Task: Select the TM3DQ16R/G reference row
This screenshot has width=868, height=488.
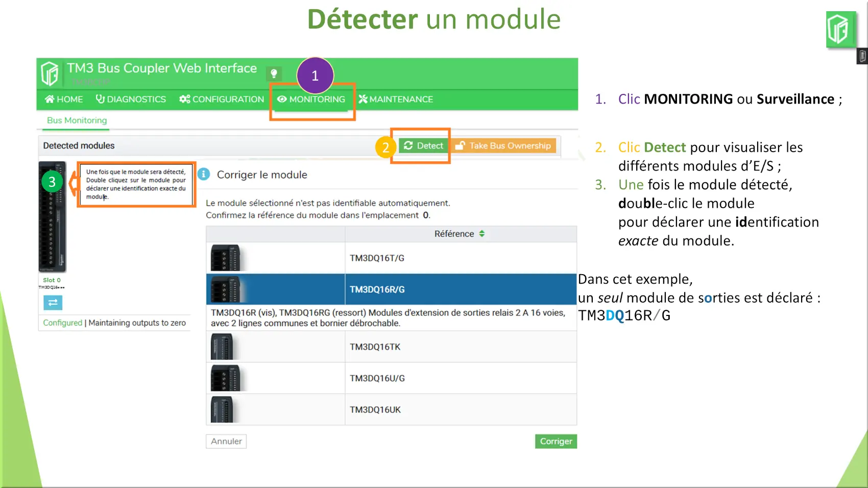Action: click(x=392, y=289)
